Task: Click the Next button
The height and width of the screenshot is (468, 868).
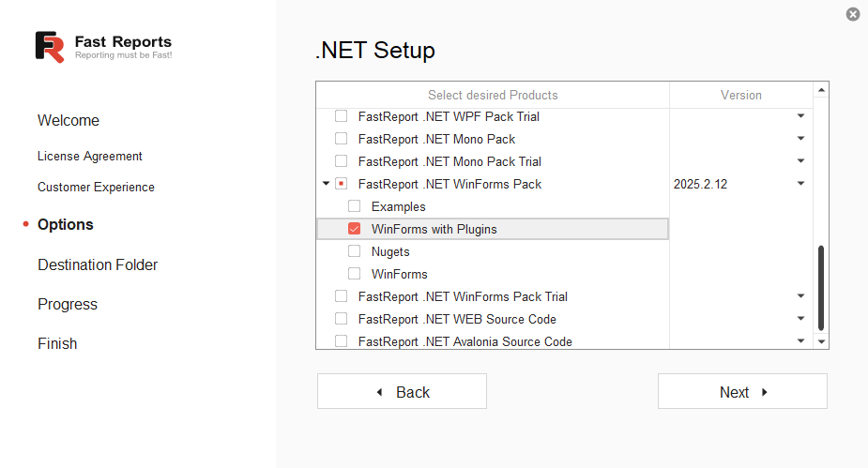Action: point(742,392)
